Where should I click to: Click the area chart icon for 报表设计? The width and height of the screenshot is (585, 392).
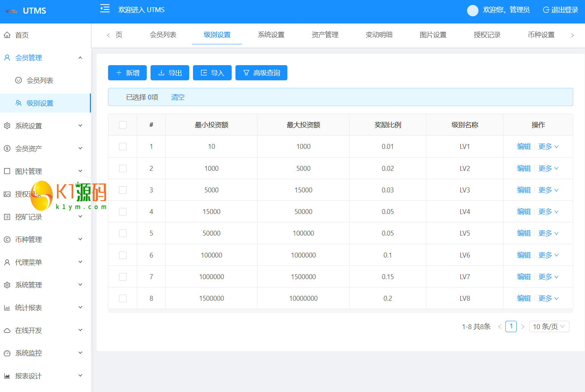(x=7, y=376)
